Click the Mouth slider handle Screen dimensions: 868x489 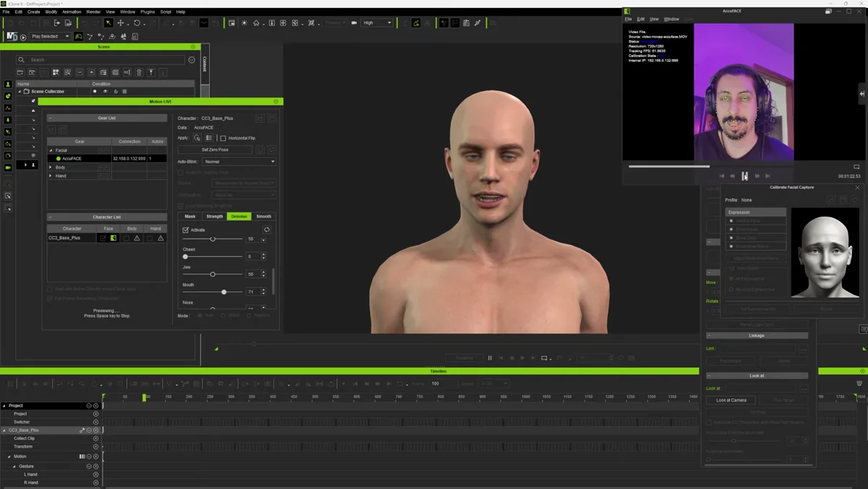224,292
